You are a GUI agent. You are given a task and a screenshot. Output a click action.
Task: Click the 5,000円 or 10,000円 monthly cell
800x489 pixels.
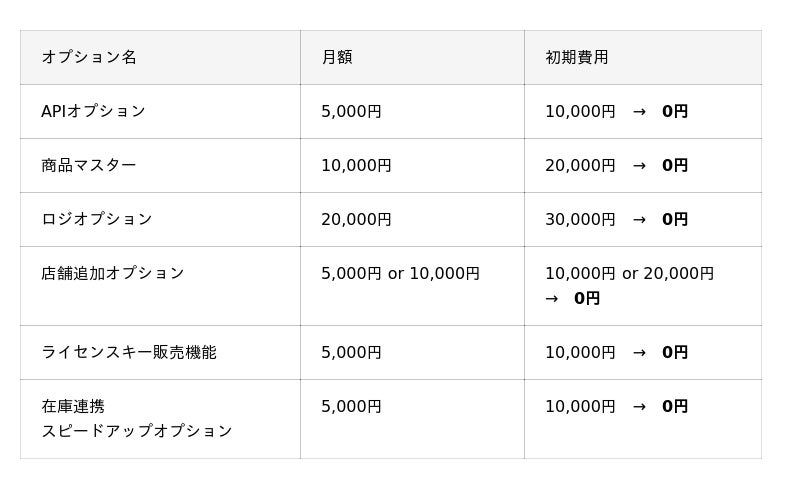[401, 274]
